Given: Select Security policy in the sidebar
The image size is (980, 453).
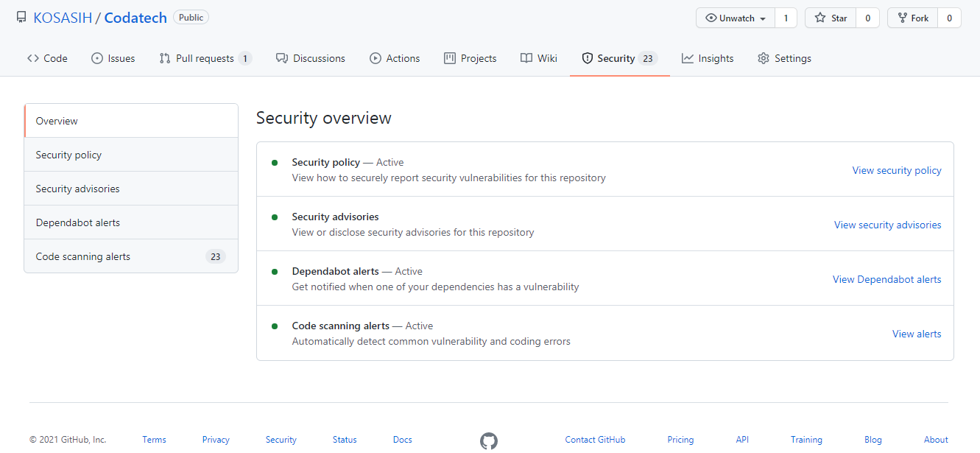Looking at the screenshot, I should click(x=131, y=155).
